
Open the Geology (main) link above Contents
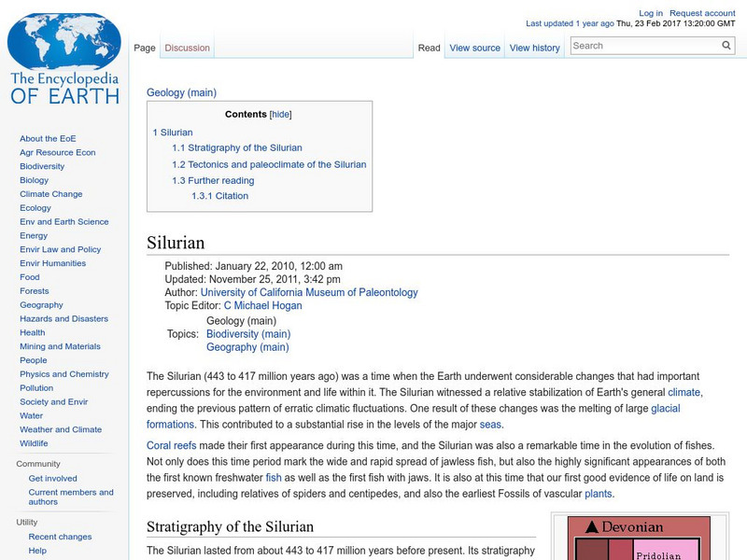(x=181, y=92)
